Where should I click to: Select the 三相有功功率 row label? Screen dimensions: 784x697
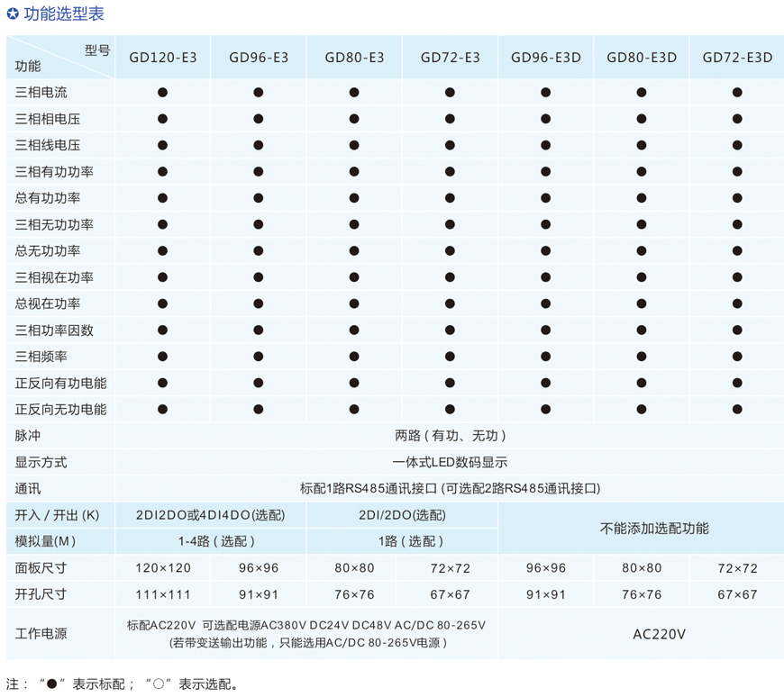[x=54, y=172]
